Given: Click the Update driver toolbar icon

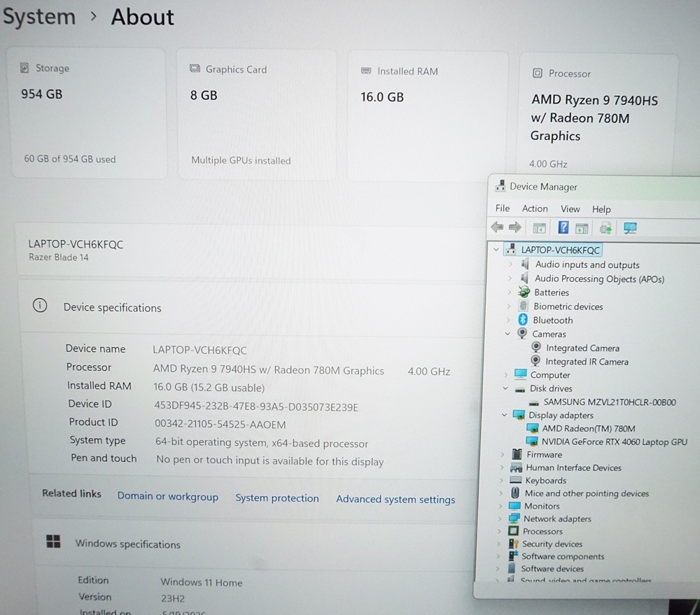Looking at the screenshot, I should (x=605, y=229).
